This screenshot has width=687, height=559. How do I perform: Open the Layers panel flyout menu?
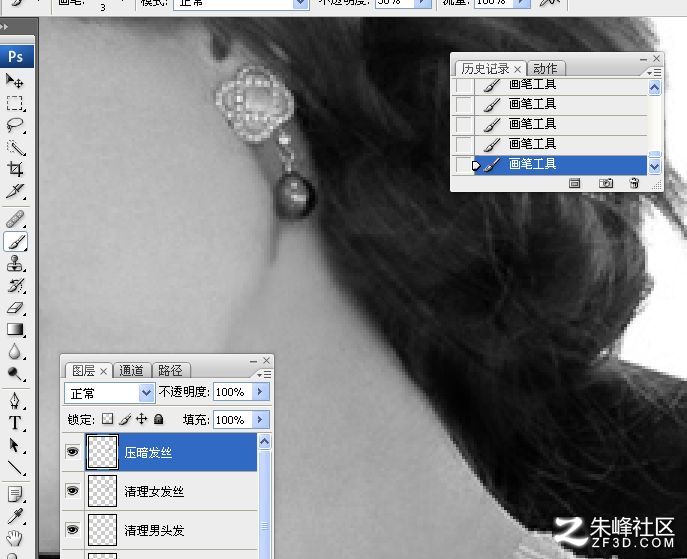[264, 375]
